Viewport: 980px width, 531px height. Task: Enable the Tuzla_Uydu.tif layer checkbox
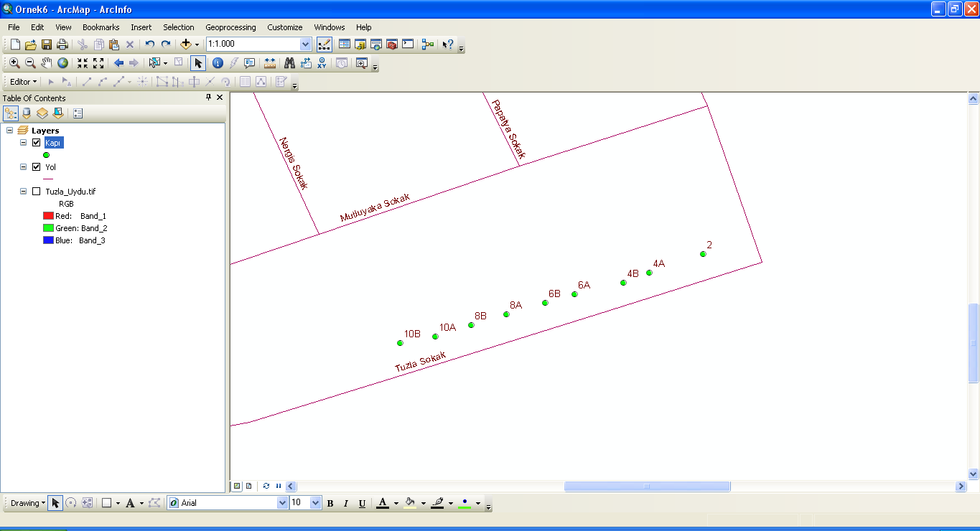click(x=37, y=192)
